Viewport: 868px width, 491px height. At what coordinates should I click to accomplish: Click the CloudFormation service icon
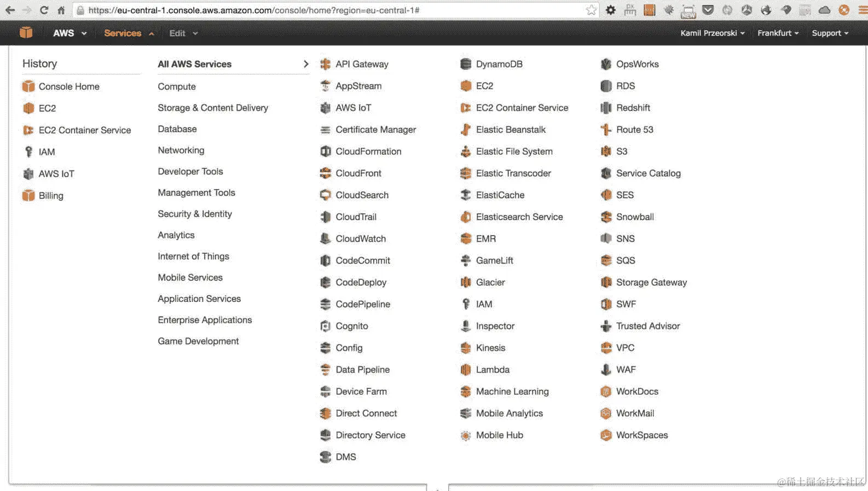click(x=325, y=151)
